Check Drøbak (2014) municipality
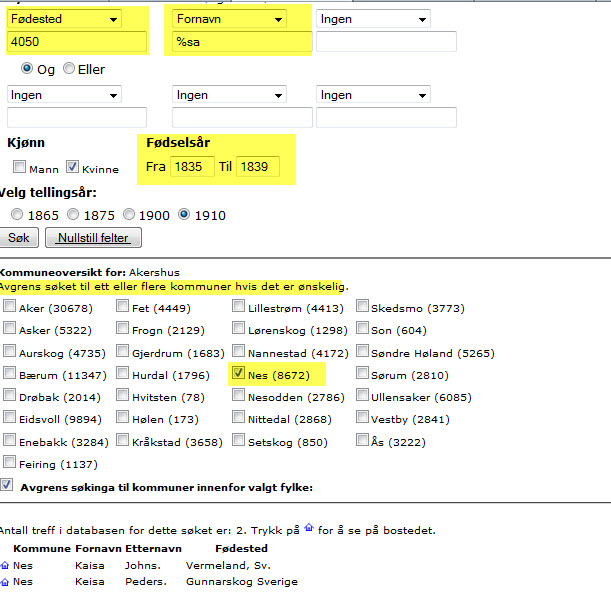Screen dimensions: 611x596 [x=9, y=395]
